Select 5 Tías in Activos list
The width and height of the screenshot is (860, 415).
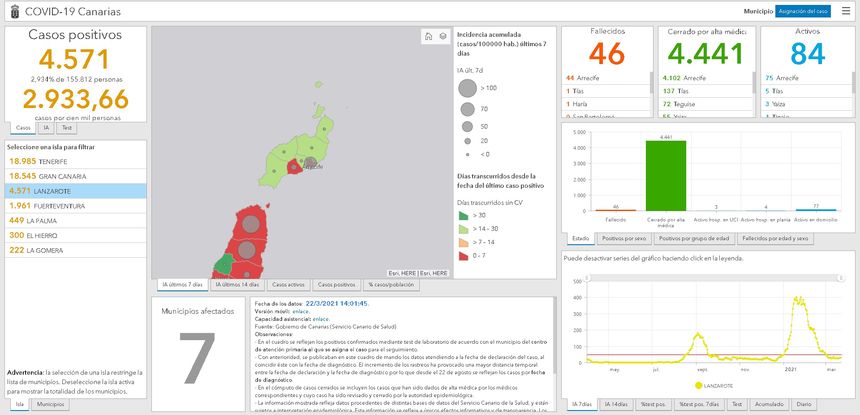pos(806,91)
